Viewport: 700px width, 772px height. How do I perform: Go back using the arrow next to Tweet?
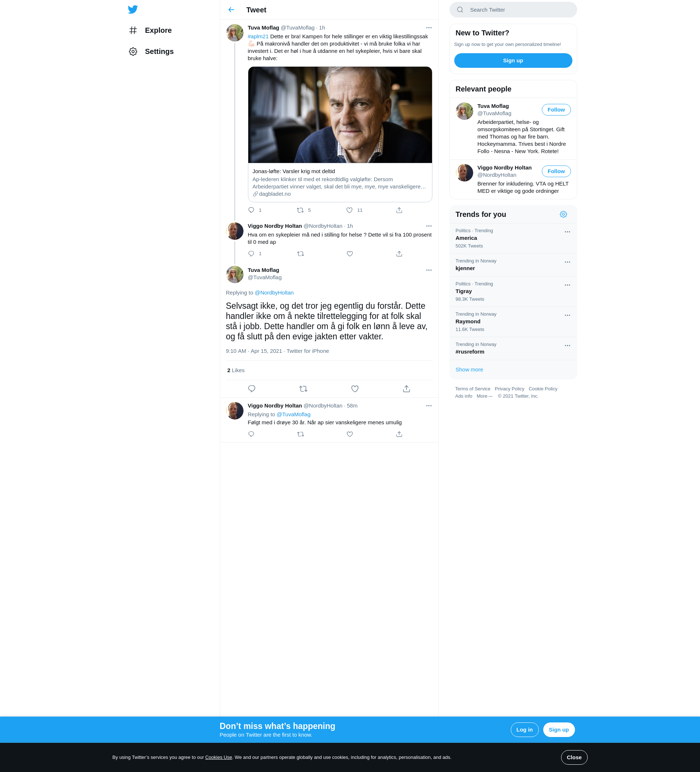231,10
